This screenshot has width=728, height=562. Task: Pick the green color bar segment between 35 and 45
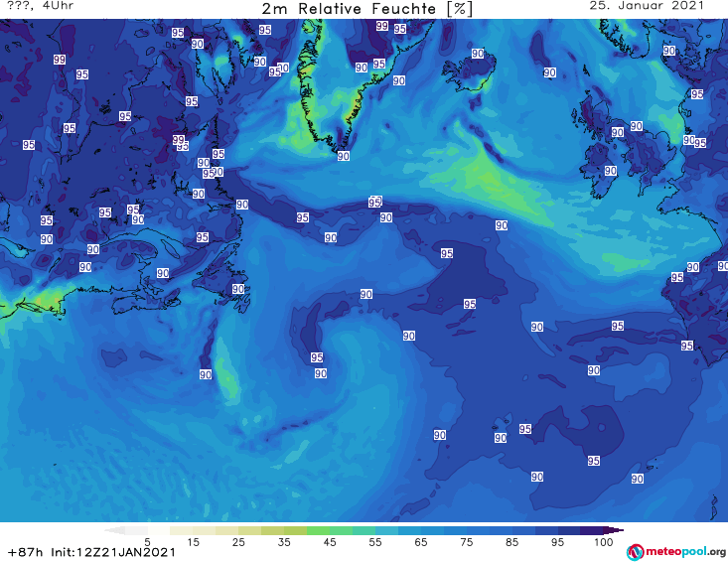point(318,530)
